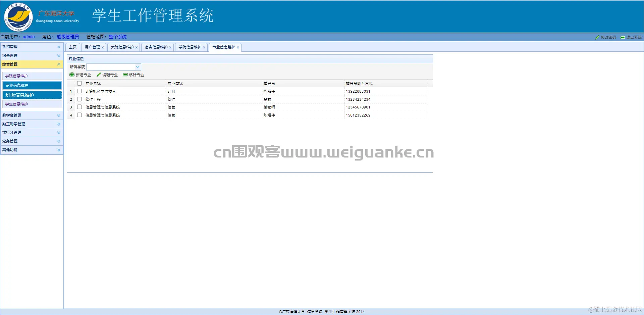Open 专业信息维护 in sidebar
Image resolution: width=644 pixels, height=315 pixels.
pos(32,85)
